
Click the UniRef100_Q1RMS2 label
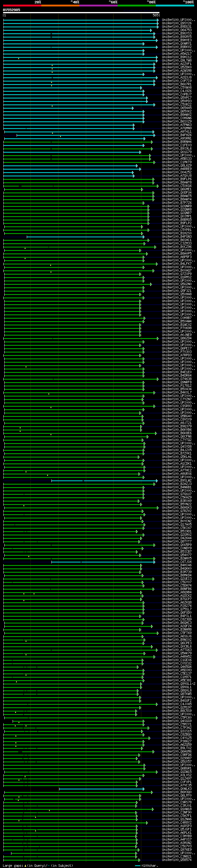(x=177, y=277)
